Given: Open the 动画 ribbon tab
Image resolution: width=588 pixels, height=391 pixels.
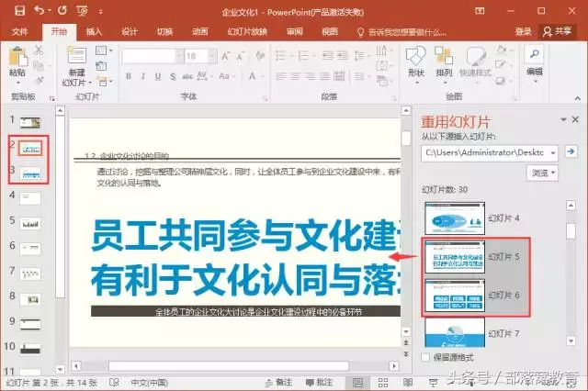Looking at the screenshot, I should pyautogui.click(x=200, y=31).
